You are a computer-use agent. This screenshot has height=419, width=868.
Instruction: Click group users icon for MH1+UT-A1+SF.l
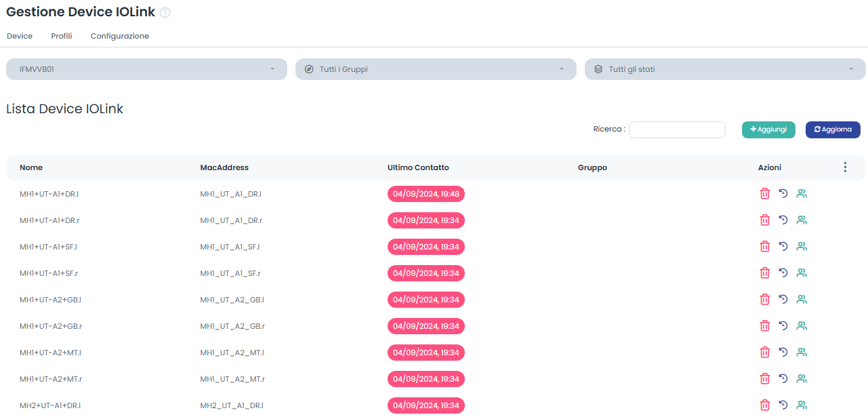pos(802,247)
